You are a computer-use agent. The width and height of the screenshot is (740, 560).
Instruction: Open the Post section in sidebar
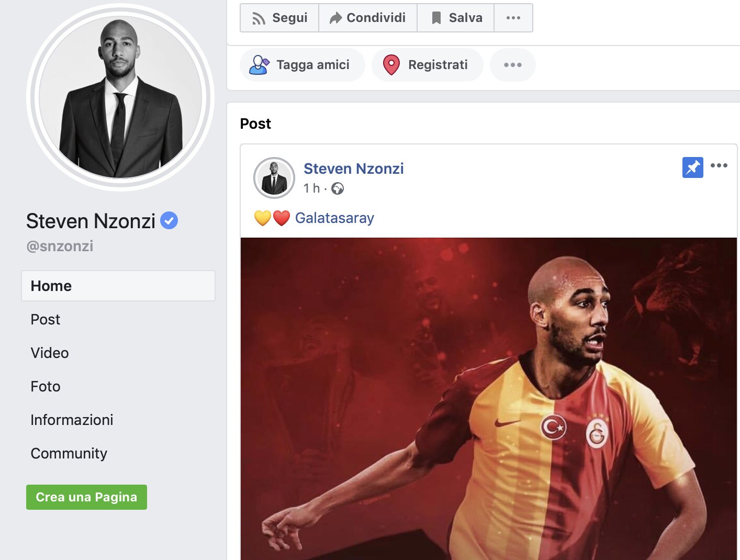(x=46, y=319)
